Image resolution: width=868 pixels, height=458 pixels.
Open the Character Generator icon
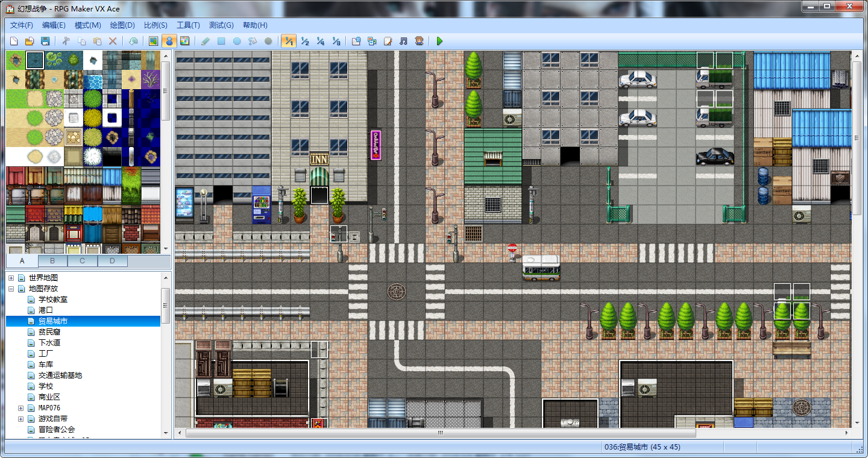419,41
